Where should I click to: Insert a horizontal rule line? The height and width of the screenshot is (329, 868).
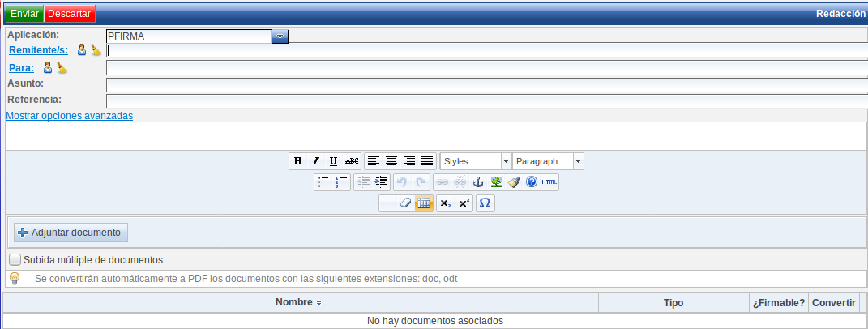(388, 203)
